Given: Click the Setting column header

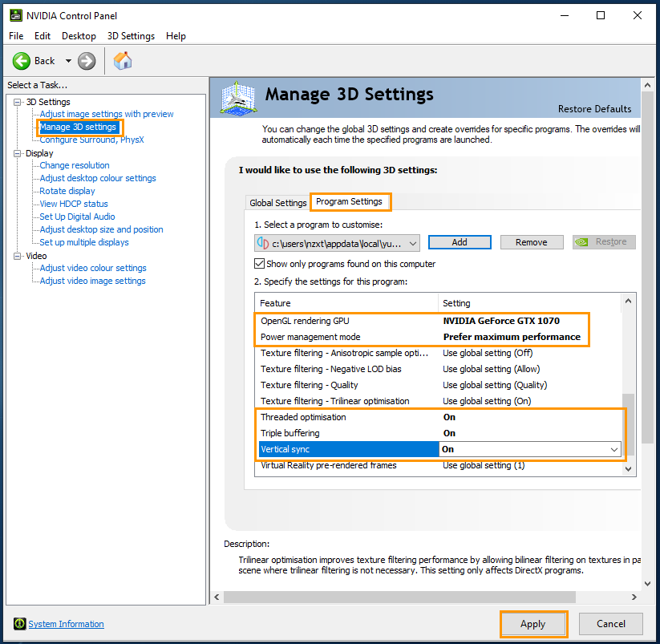Looking at the screenshot, I should (529, 303).
